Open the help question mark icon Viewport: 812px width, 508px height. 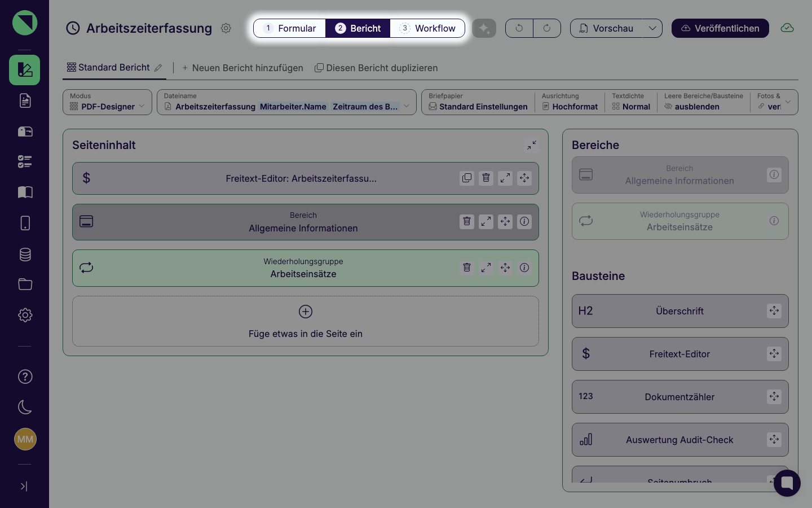25,376
